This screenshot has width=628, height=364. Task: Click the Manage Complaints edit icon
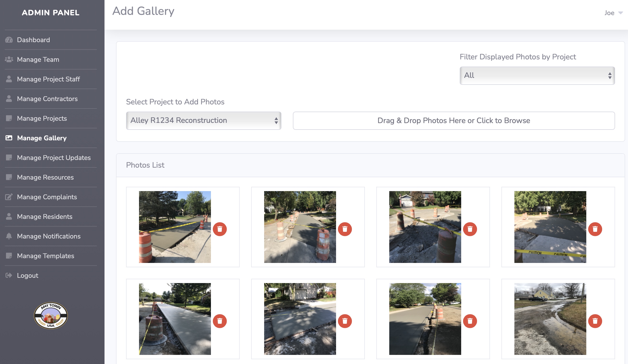click(9, 197)
